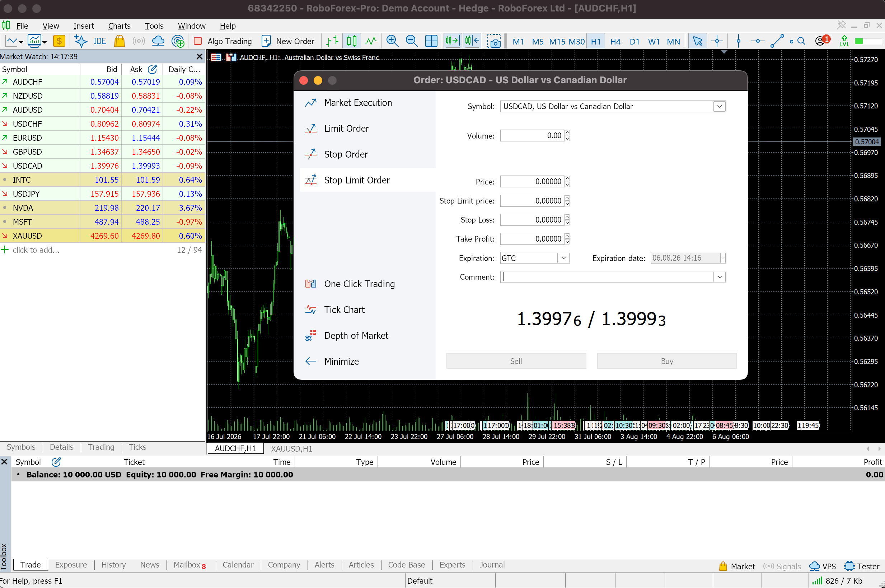885x588 pixels.
Task: Open the Charts menu
Action: (x=119, y=26)
